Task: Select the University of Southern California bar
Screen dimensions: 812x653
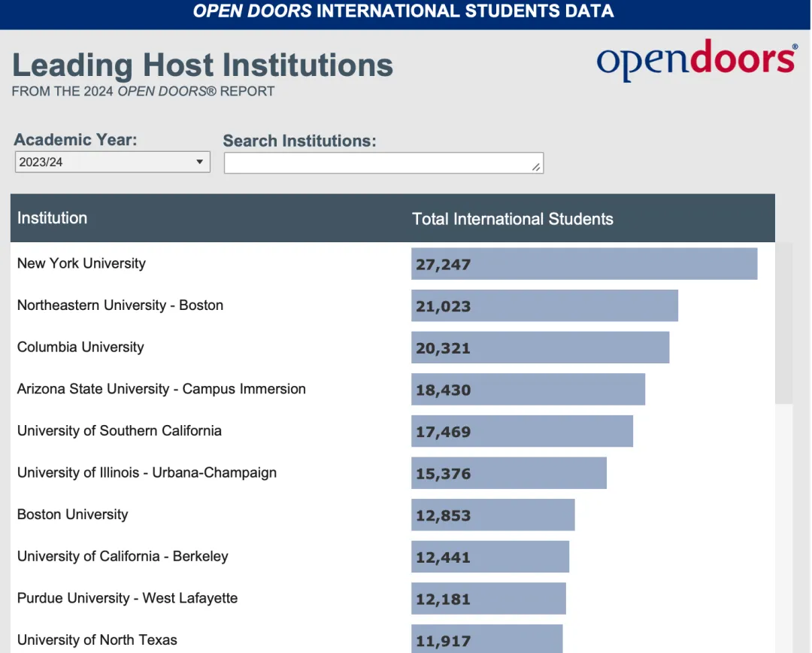Action: tap(522, 432)
